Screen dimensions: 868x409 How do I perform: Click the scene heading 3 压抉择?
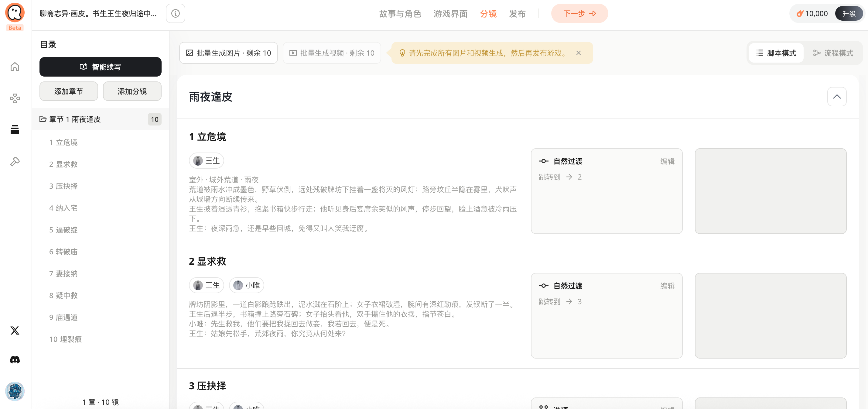(x=207, y=386)
